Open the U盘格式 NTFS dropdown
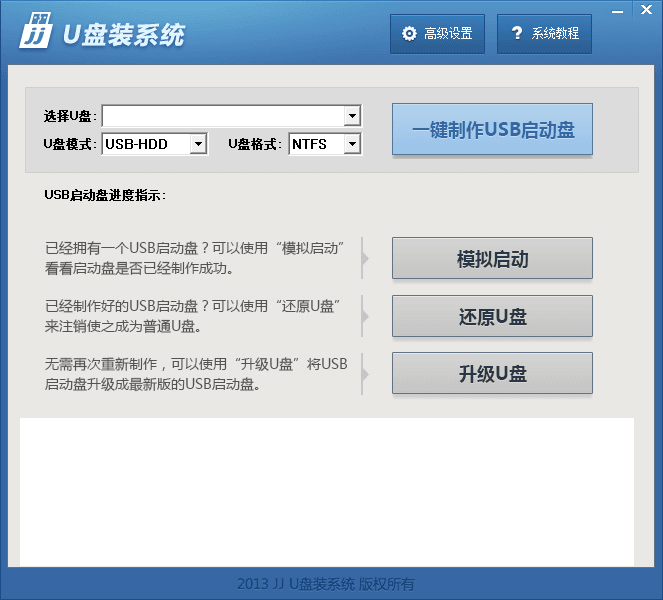 pos(351,144)
